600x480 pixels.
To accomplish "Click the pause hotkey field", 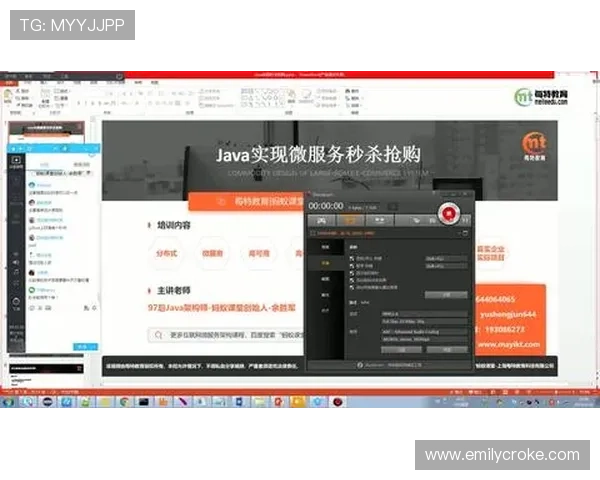I will (x=446, y=266).
